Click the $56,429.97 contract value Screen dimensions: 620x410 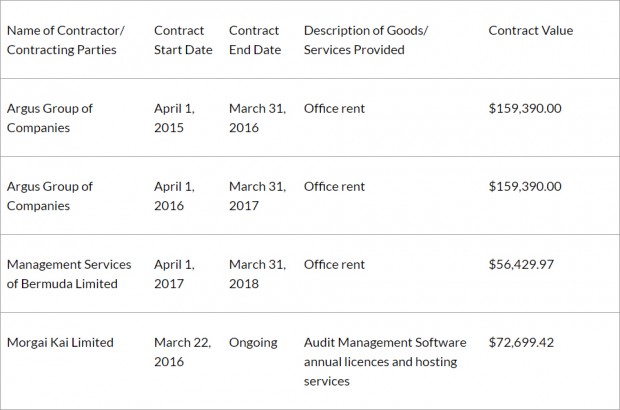pyautogui.click(x=521, y=264)
